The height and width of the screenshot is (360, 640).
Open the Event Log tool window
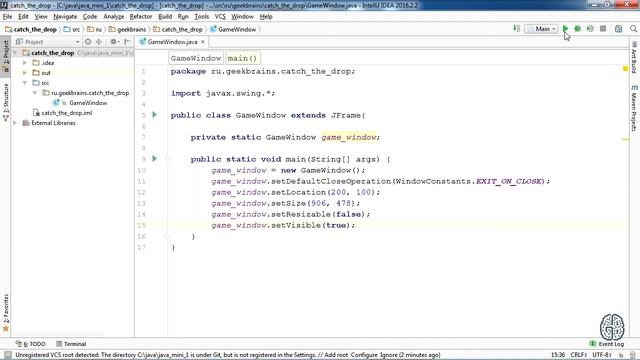click(x=607, y=344)
